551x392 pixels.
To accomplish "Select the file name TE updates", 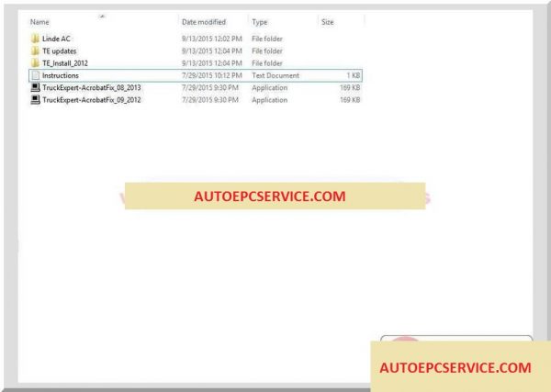I will click(x=60, y=50).
